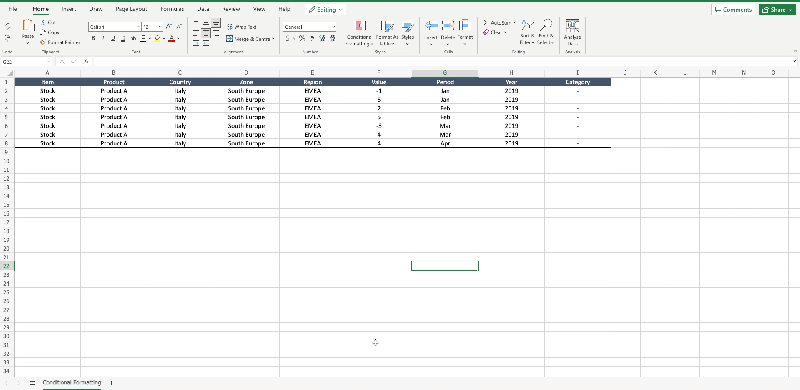Expand the AutoSum dropdown arrow
Image resolution: width=800 pixels, height=390 pixels.
click(x=515, y=22)
